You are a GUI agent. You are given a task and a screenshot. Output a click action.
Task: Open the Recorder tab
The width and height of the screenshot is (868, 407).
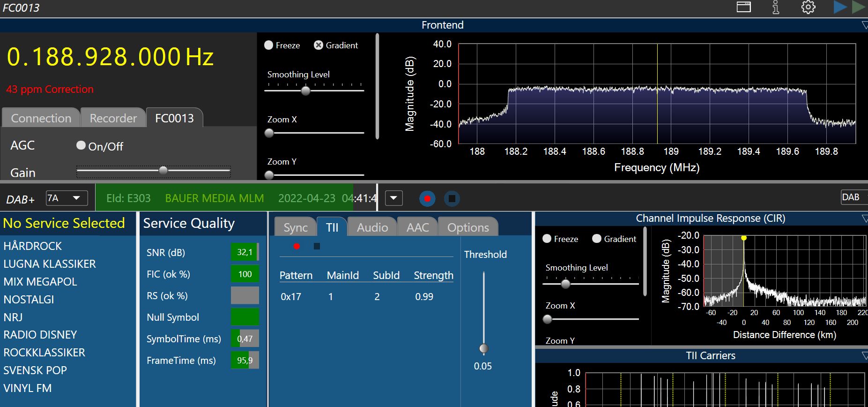113,118
